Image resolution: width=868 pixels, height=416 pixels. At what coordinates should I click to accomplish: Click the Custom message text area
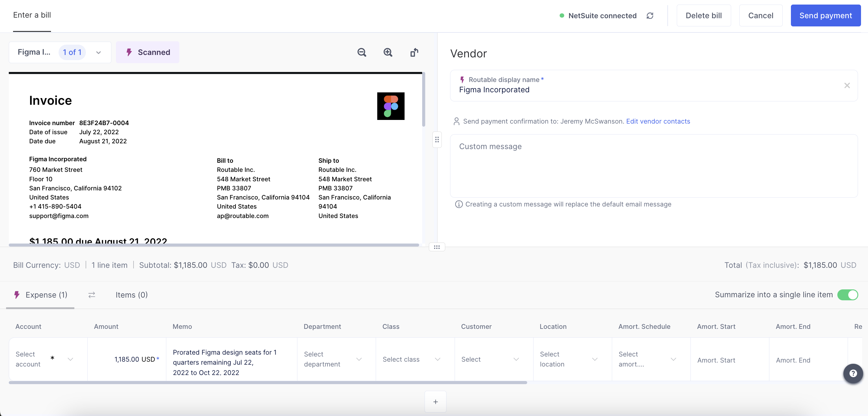(x=654, y=166)
